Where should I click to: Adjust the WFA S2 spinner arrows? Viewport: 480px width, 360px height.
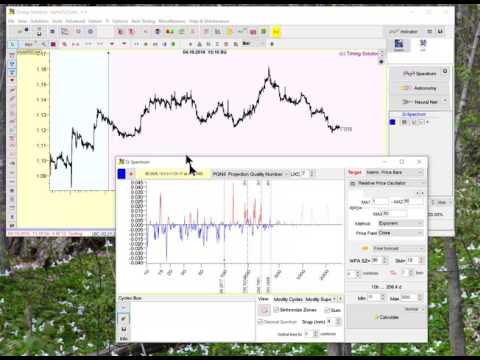[385, 260]
